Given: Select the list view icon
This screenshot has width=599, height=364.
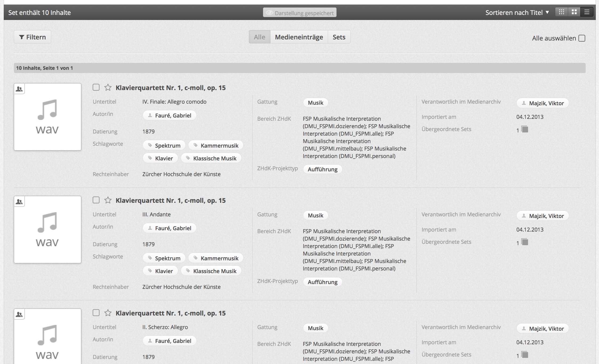Looking at the screenshot, I should 587,12.
